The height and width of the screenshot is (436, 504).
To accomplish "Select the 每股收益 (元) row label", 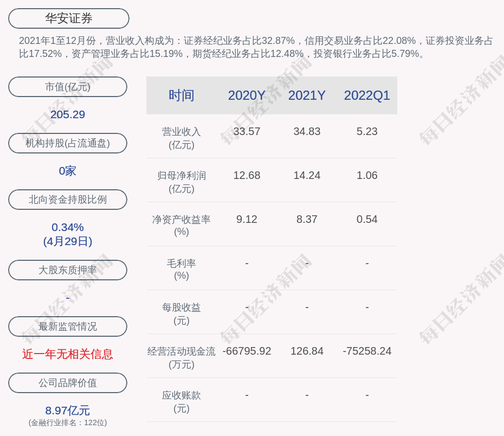I will pyautogui.click(x=182, y=314).
